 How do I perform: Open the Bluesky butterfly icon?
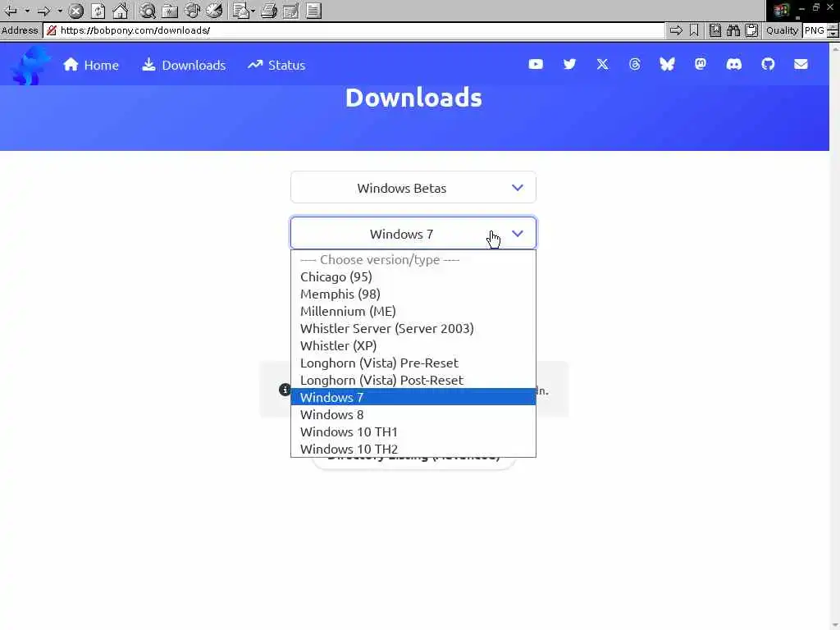pos(667,64)
